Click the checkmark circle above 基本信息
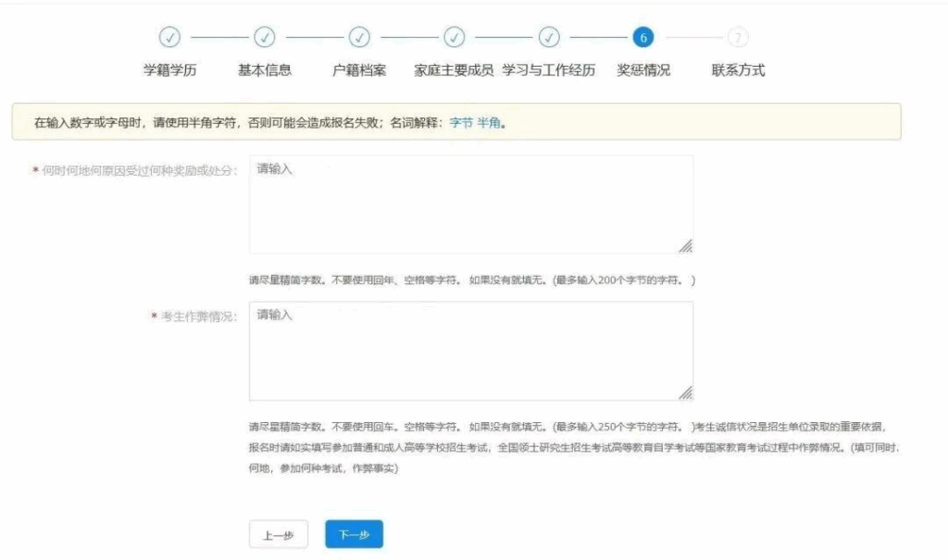The height and width of the screenshot is (560, 948). [x=265, y=37]
